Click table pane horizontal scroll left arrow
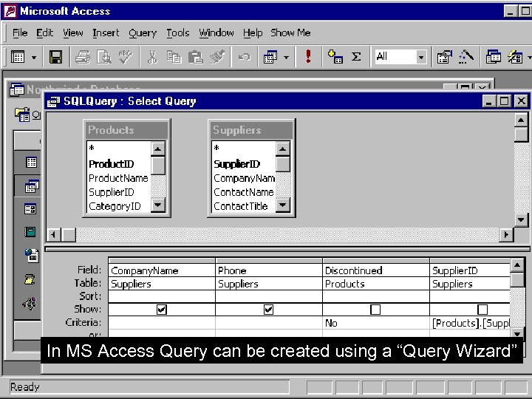Screen dimensions: 532x399 click(53, 234)
